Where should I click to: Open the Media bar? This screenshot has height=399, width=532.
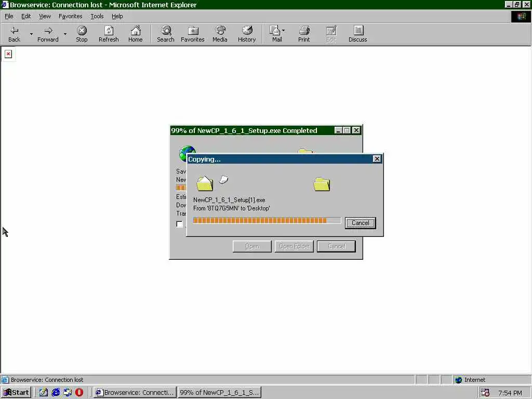pyautogui.click(x=220, y=34)
